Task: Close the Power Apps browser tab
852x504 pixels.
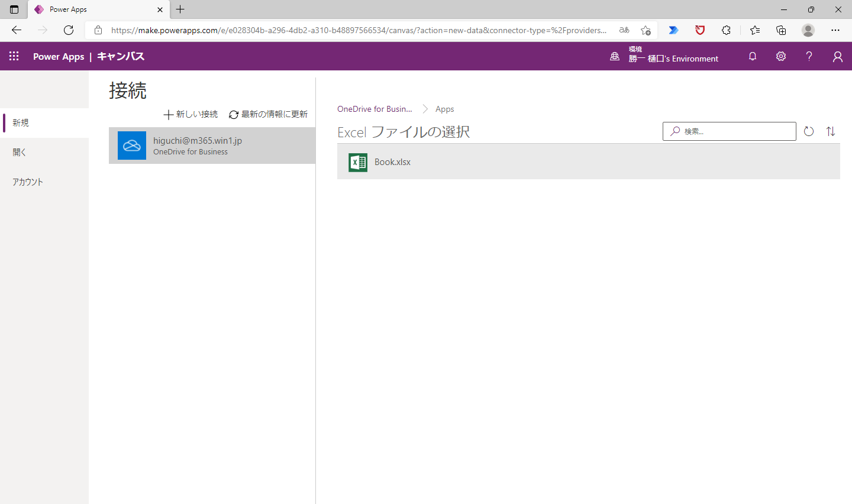Action: (x=160, y=9)
